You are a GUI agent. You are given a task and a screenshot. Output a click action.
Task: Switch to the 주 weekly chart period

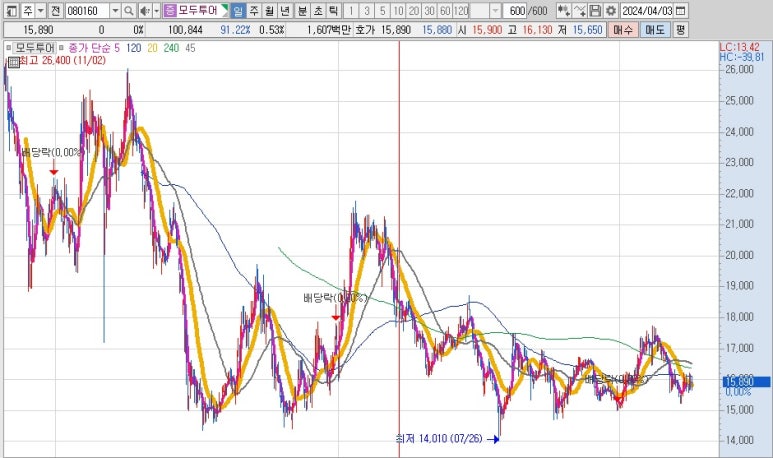tap(254, 10)
